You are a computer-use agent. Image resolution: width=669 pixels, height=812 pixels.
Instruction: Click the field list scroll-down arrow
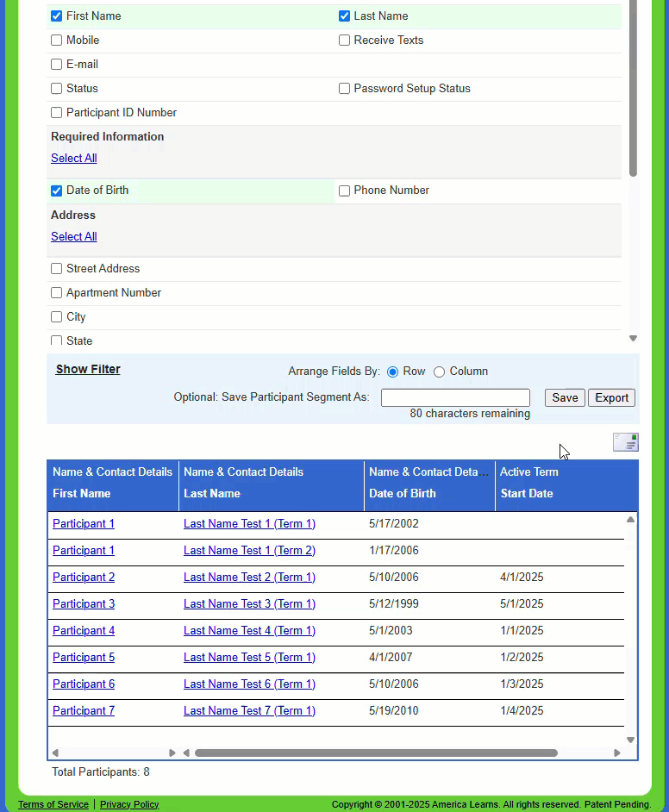[633, 339]
